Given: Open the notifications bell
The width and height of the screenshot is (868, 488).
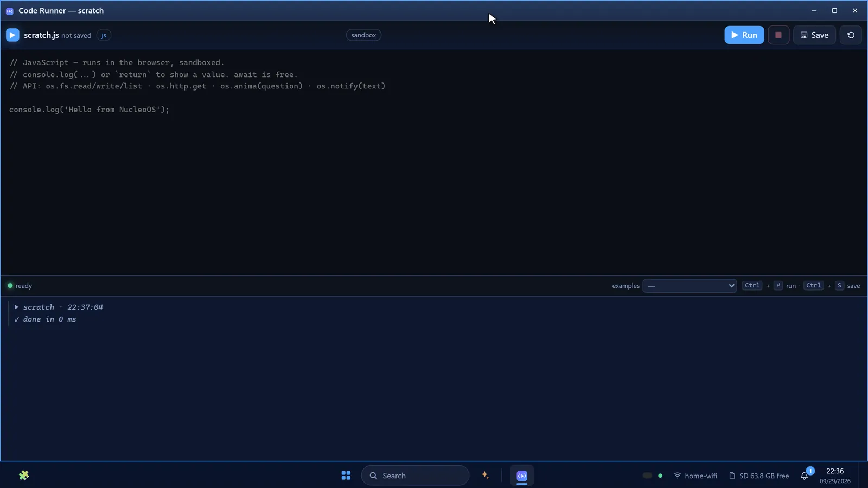Looking at the screenshot, I should click(805, 476).
